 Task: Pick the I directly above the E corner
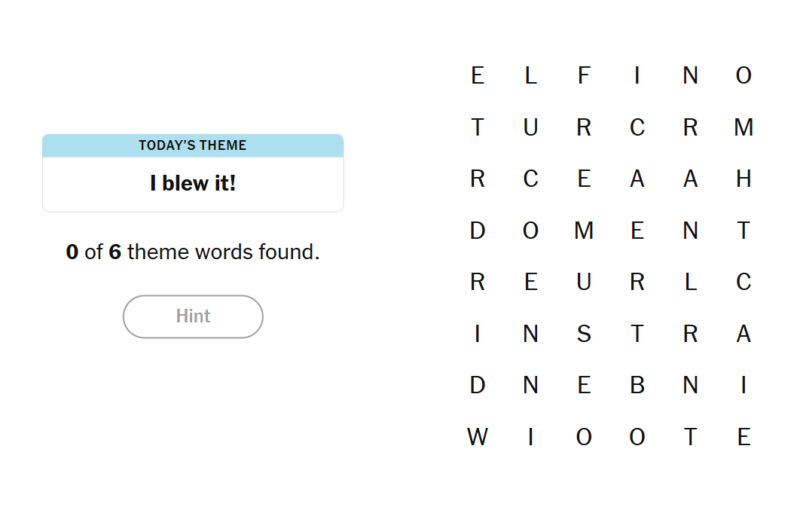pos(743,386)
